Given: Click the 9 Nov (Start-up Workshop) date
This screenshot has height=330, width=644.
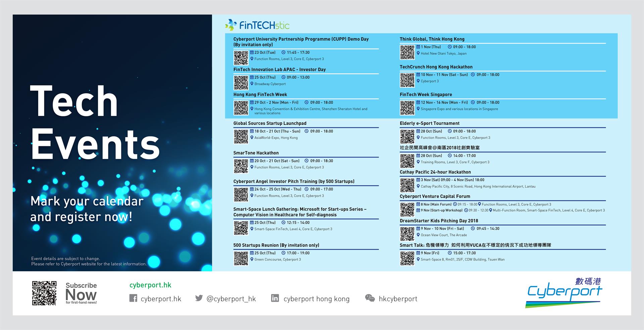Looking at the screenshot, I should tap(442, 210).
